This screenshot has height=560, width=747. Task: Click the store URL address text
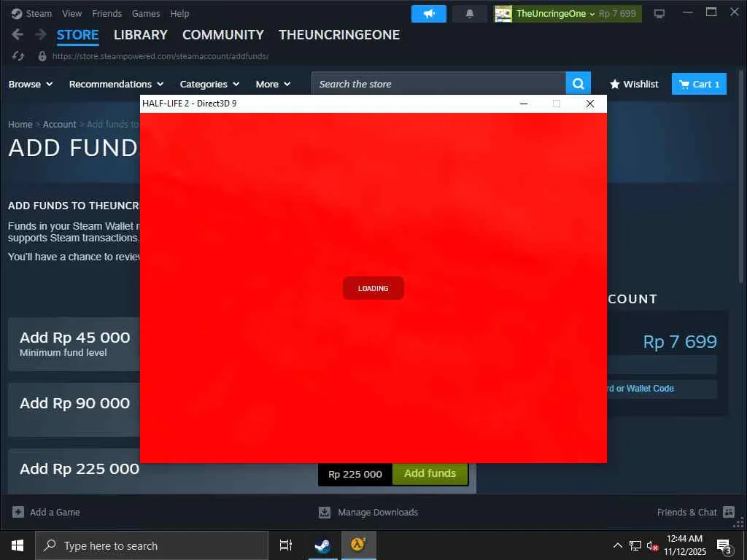[x=160, y=56]
